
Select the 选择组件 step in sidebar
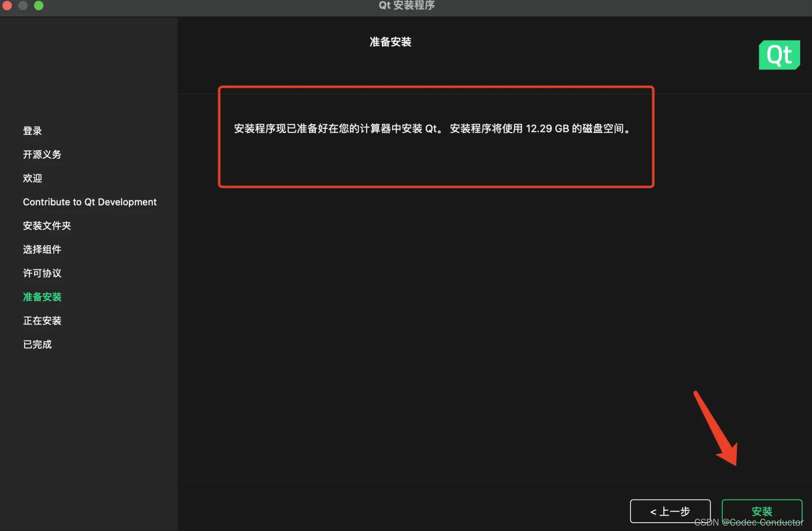point(42,249)
